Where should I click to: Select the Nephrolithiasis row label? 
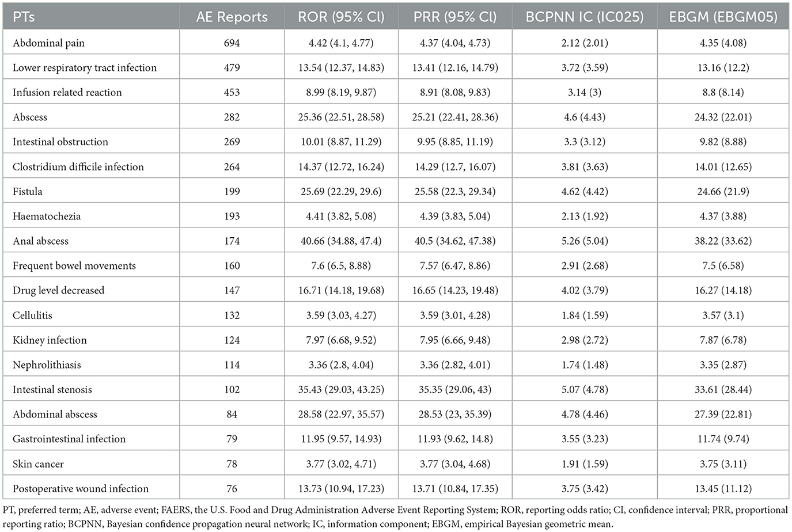coord(47,364)
